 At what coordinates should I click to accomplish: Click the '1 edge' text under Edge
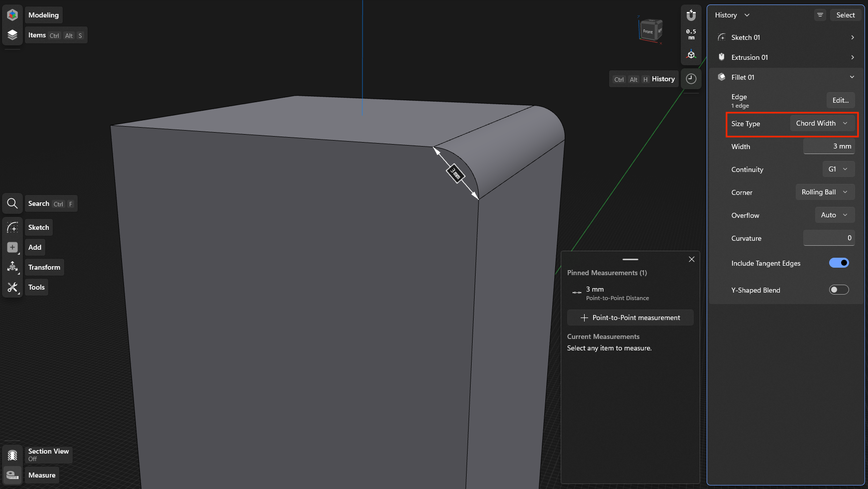click(x=740, y=106)
